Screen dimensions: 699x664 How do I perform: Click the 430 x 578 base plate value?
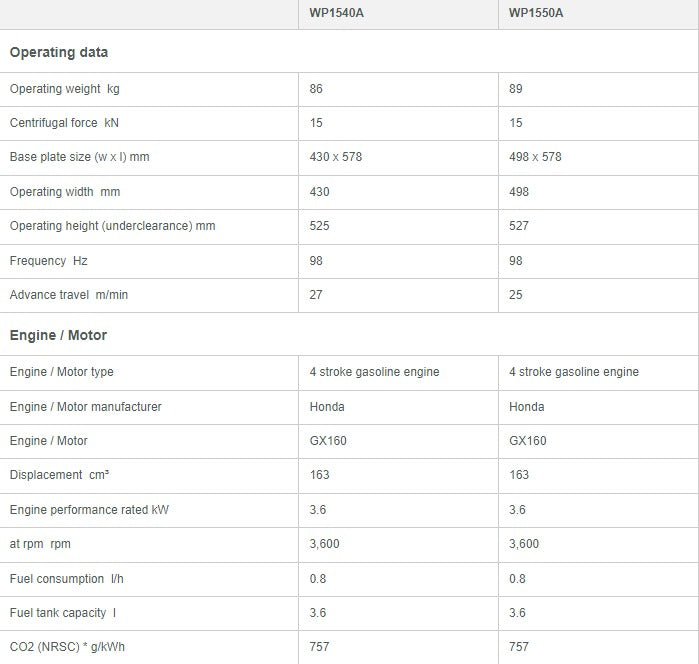336,157
